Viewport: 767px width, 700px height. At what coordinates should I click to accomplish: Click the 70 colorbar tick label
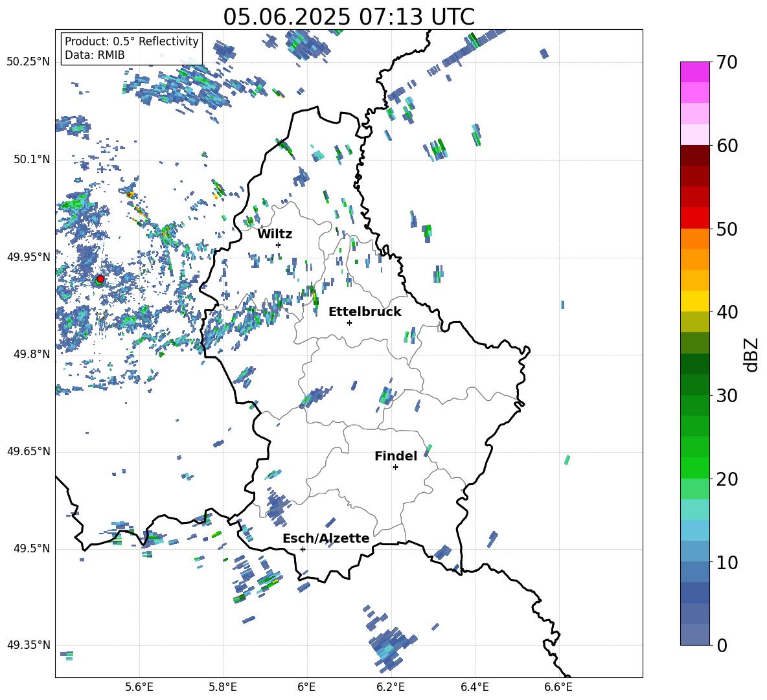click(727, 63)
